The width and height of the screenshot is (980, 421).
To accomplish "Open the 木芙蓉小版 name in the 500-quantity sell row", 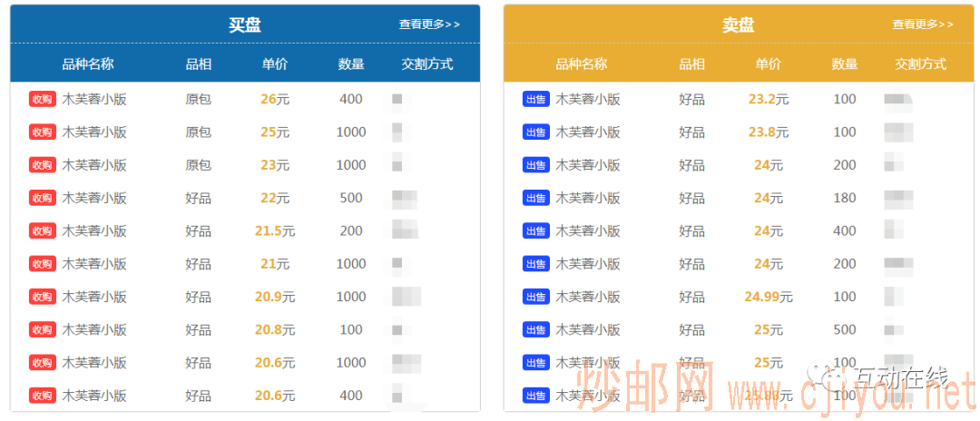I will [588, 330].
